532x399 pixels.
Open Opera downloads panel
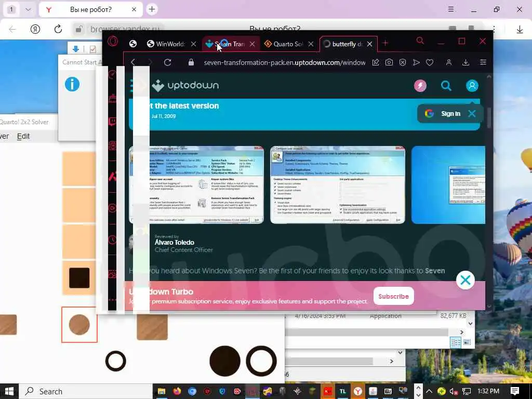tap(466, 62)
